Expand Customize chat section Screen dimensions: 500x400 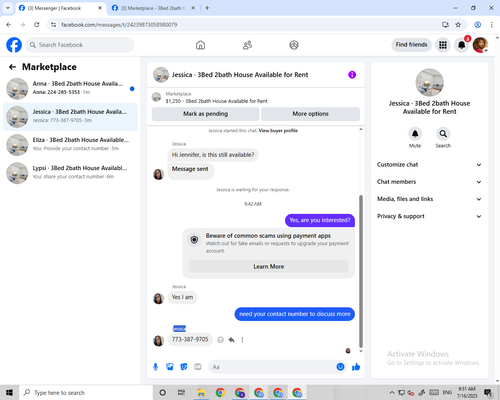[x=429, y=165]
